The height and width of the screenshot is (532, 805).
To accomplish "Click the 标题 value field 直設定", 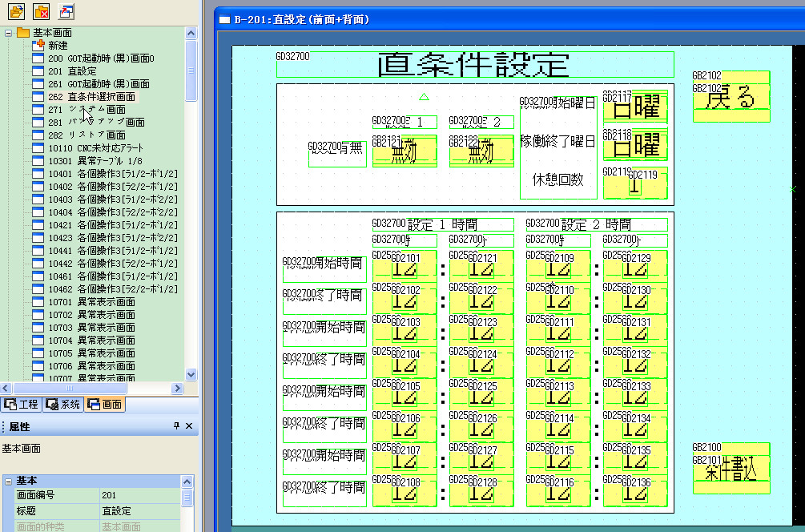I will [x=140, y=510].
